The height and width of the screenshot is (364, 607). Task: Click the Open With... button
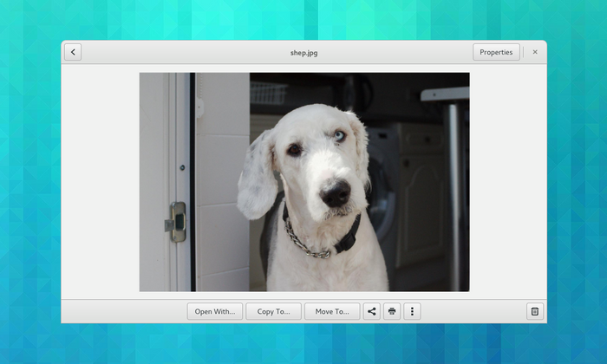(215, 311)
